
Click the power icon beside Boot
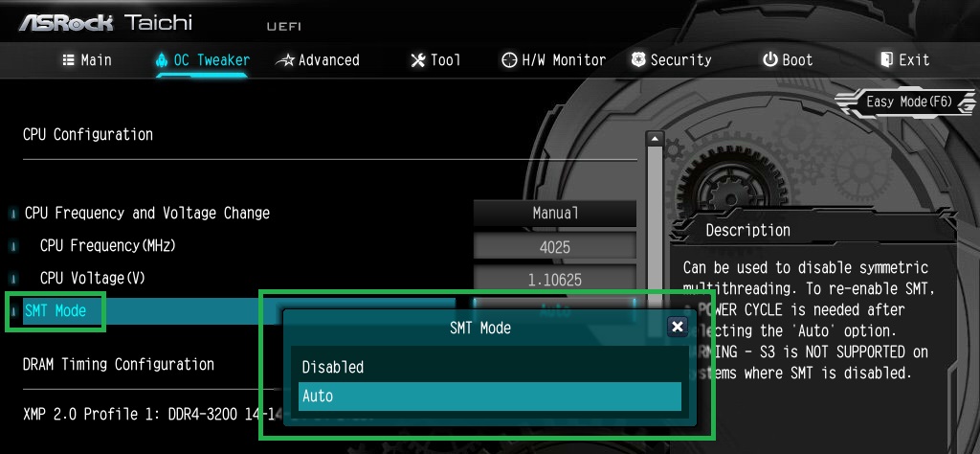point(769,60)
